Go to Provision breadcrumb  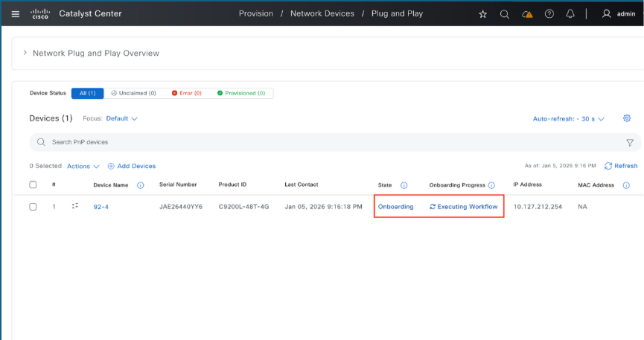pyautogui.click(x=256, y=13)
